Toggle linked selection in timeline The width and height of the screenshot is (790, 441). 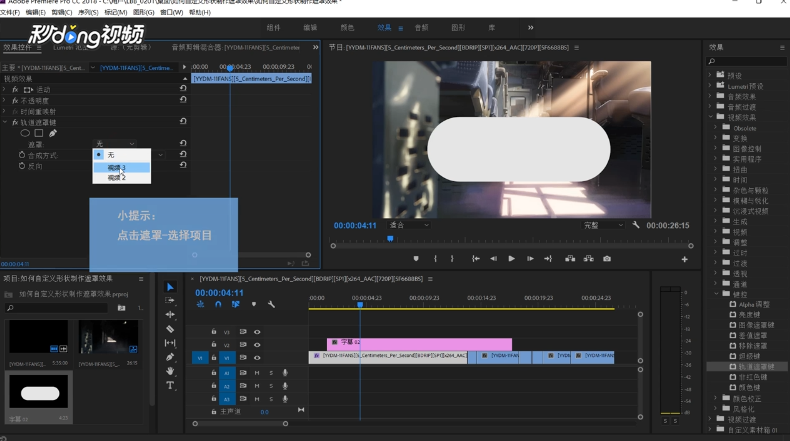(x=235, y=304)
